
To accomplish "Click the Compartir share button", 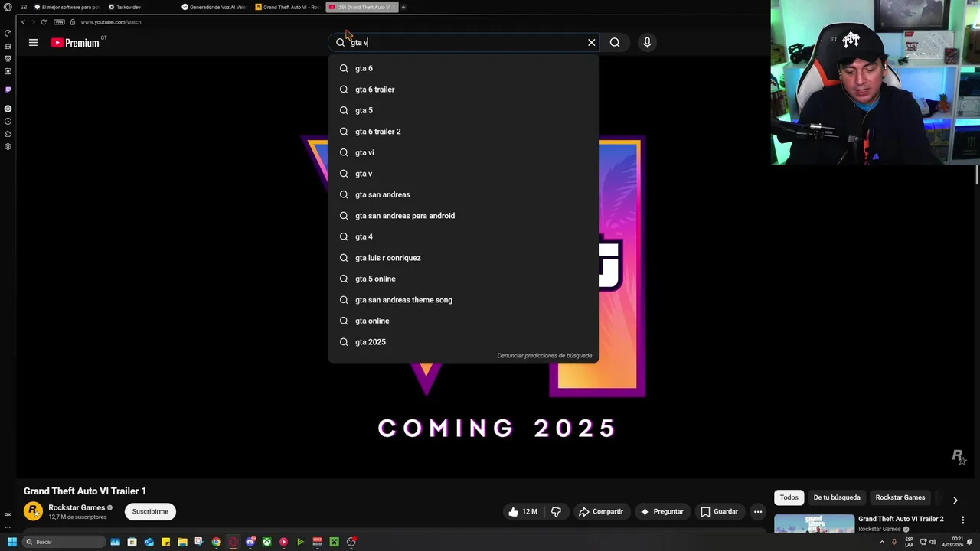I will pos(601,511).
